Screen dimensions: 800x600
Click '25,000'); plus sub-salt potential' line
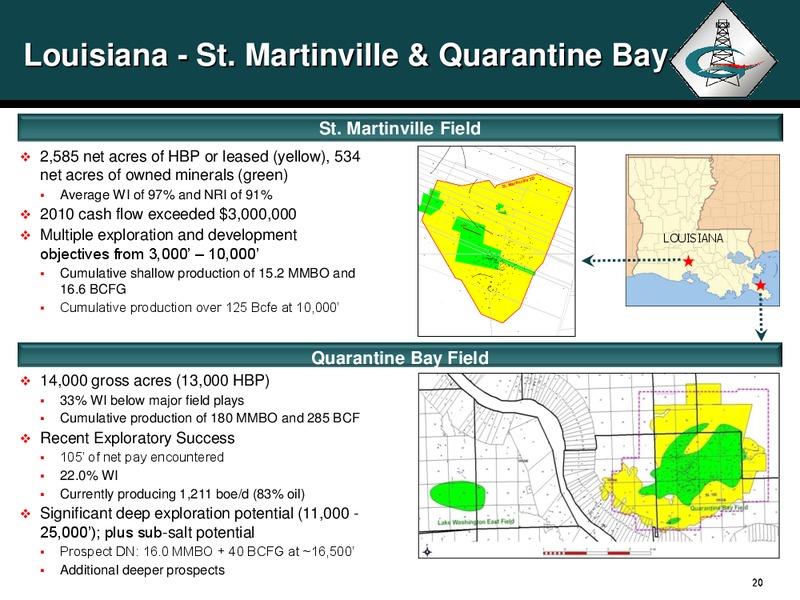(x=147, y=533)
